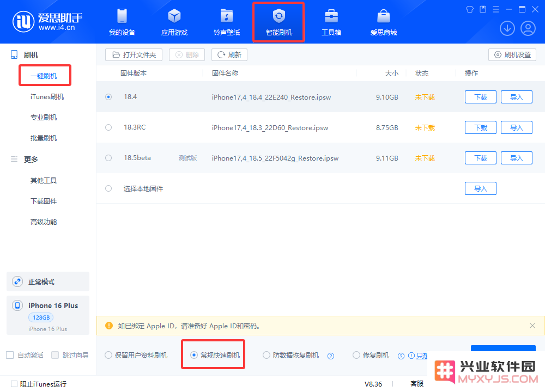Open the user account avatar icon
The width and height of the screenshot is (545, 392).
(528, 28)
